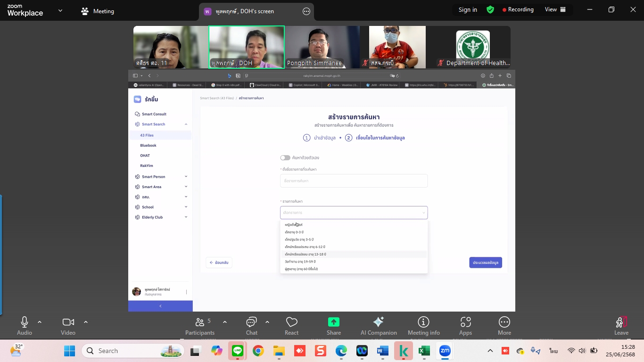This screenshot has height=362, width=644.
Task: Choose the อายุ 6-12 ปี option
Action: click(354, 247)
